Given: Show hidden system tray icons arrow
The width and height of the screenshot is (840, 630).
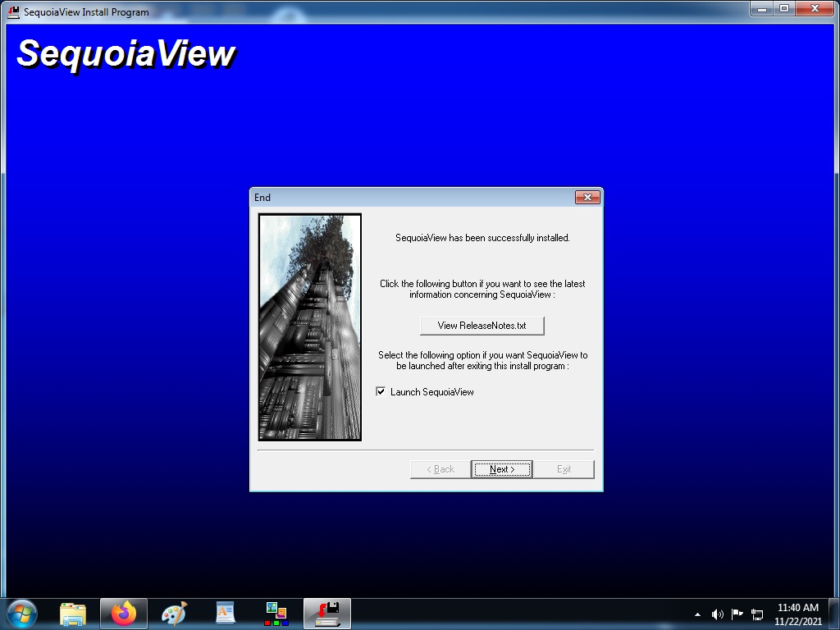Looking at the screenshot, I should click(x=697, y=614).
